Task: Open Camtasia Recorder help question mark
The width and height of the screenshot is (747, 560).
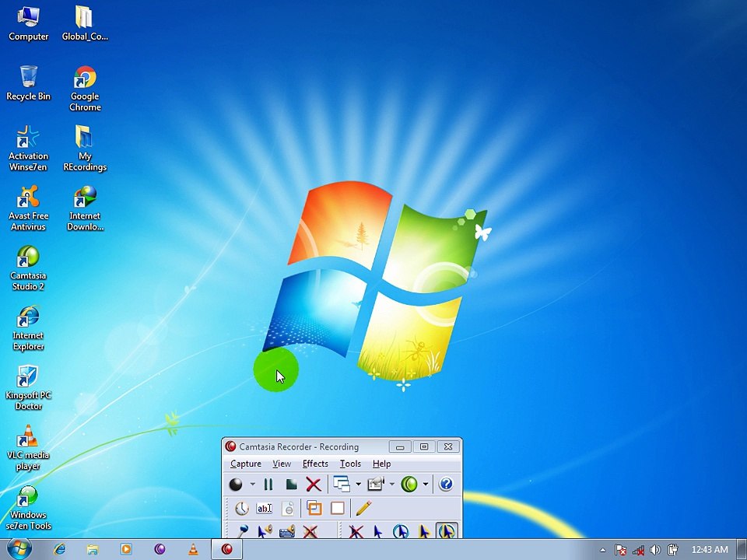Action: pyautogui.click(x=446, y=485)
